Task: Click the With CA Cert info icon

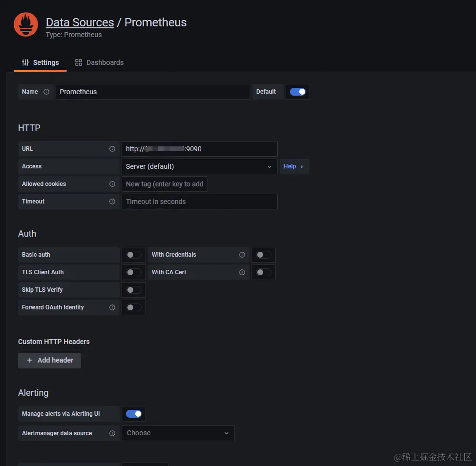Action: coord(242,272)
